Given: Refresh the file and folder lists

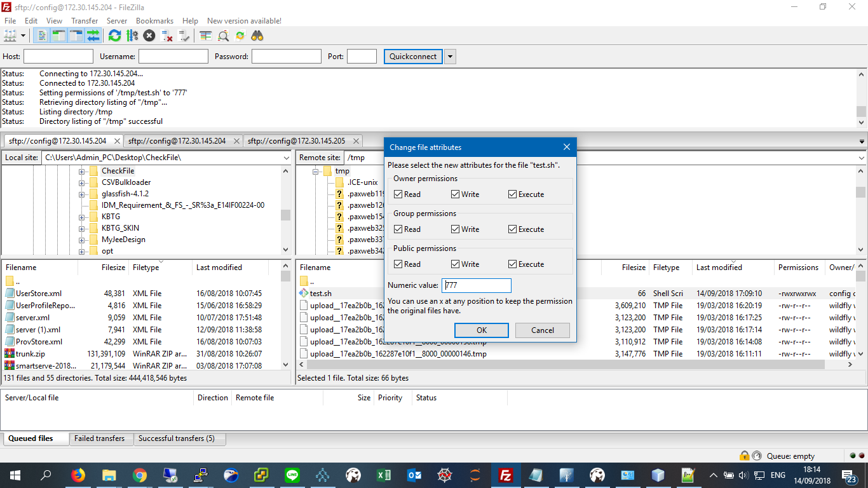Looking at the screenshot, I should coord(114,36).
